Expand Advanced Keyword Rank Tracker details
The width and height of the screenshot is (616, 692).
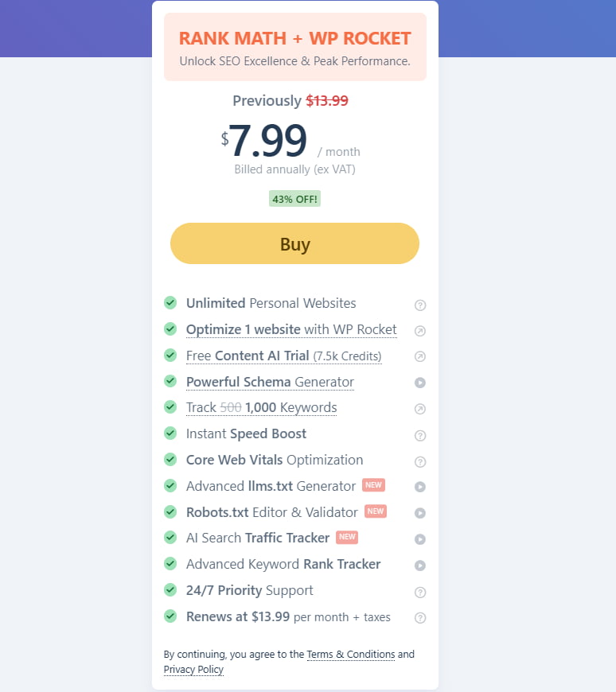coord(420,565)
